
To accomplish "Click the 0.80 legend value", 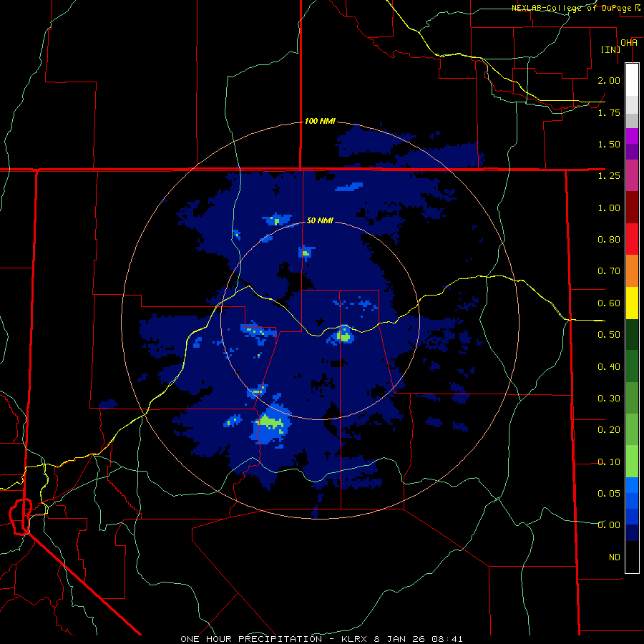I will point(609,240).
